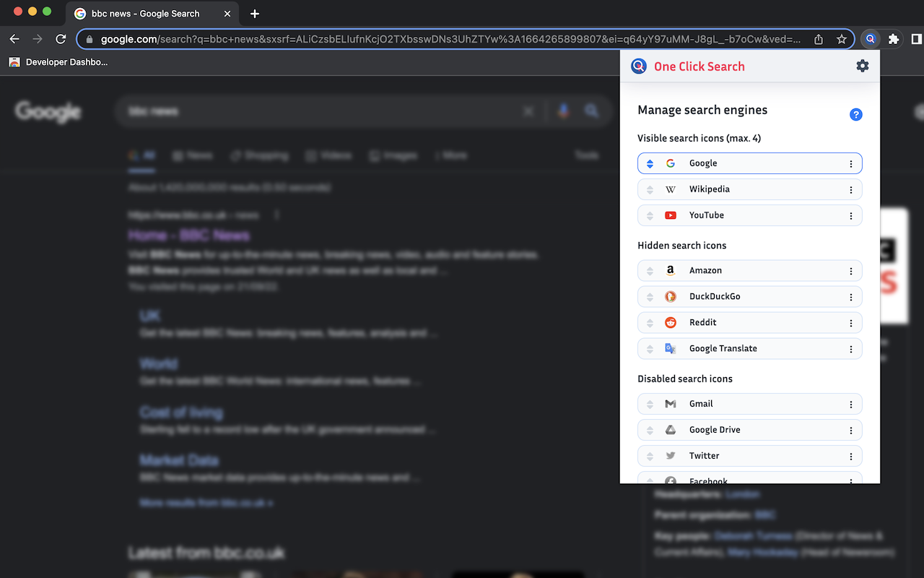The height and width of the screenshot is (578, 924).
Task: Open One Click Search settings gear
Action: coord(863,66)
